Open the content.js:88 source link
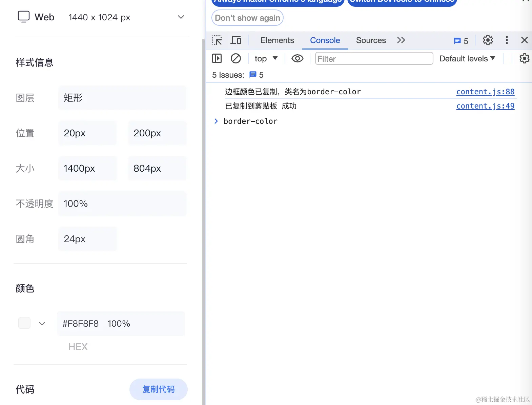The width and height of the screenshot is (532, 405). pos(485,92)
